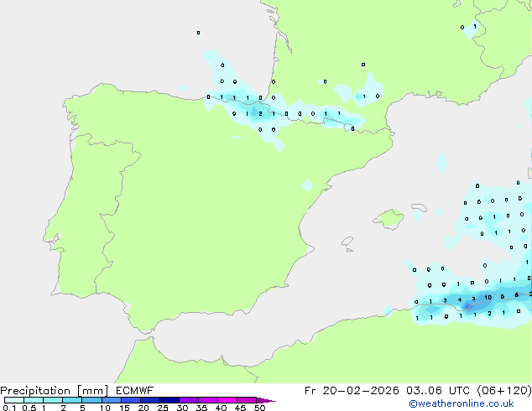This screenshot has width=532, height=411.
Task: Click the 'ECMWF' model label
Action: 135,391
